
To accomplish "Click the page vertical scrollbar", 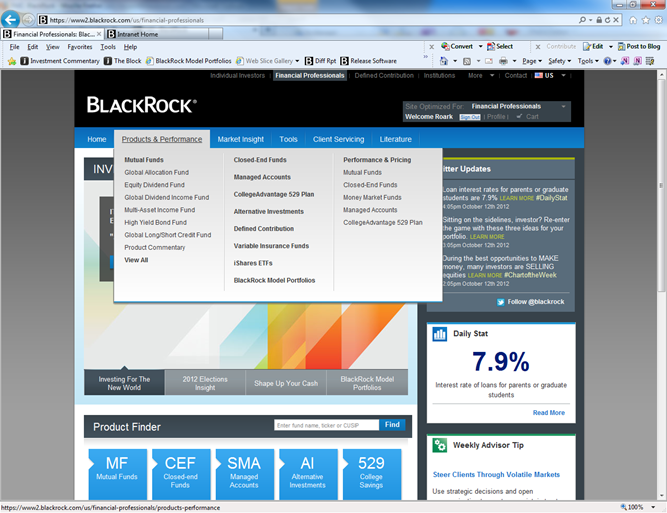I will (x=662, y=186).
